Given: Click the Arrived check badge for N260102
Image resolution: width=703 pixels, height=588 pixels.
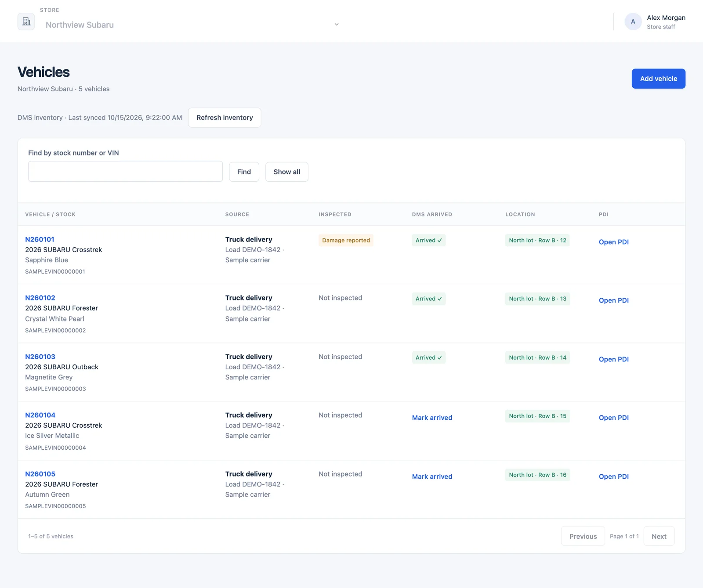Looking at the screenshot, I should (429, 299).
